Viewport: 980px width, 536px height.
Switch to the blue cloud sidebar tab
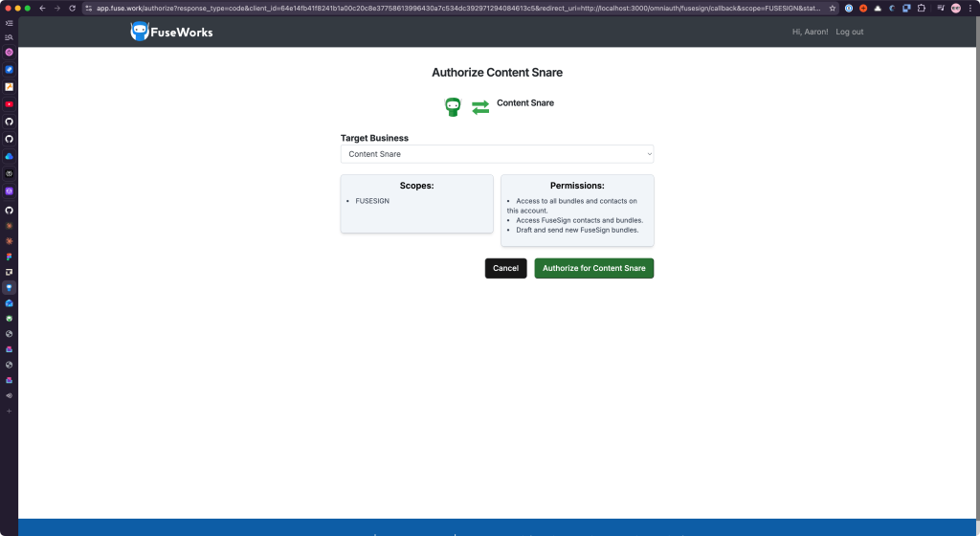pyautogui.click(x=9, y=156)
